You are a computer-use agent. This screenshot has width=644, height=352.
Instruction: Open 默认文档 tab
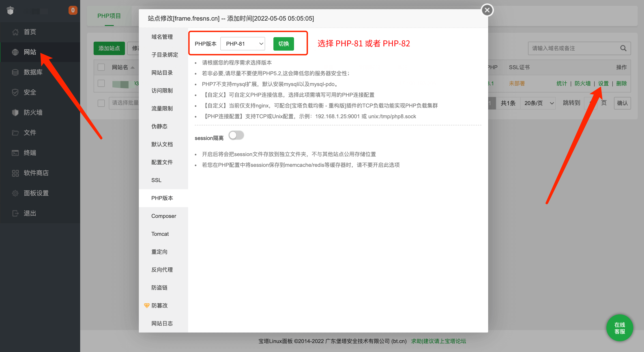click(x=163, y=144)
